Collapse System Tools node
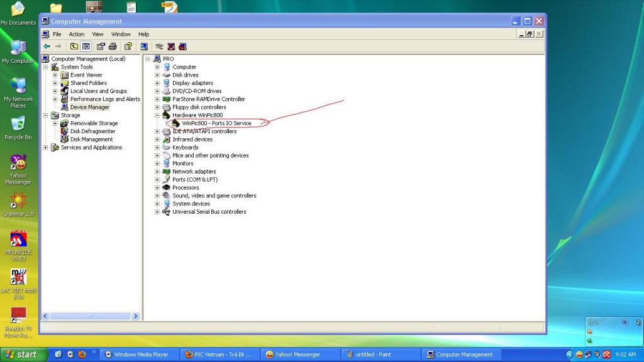644x362 pixels. coord(45,67)
